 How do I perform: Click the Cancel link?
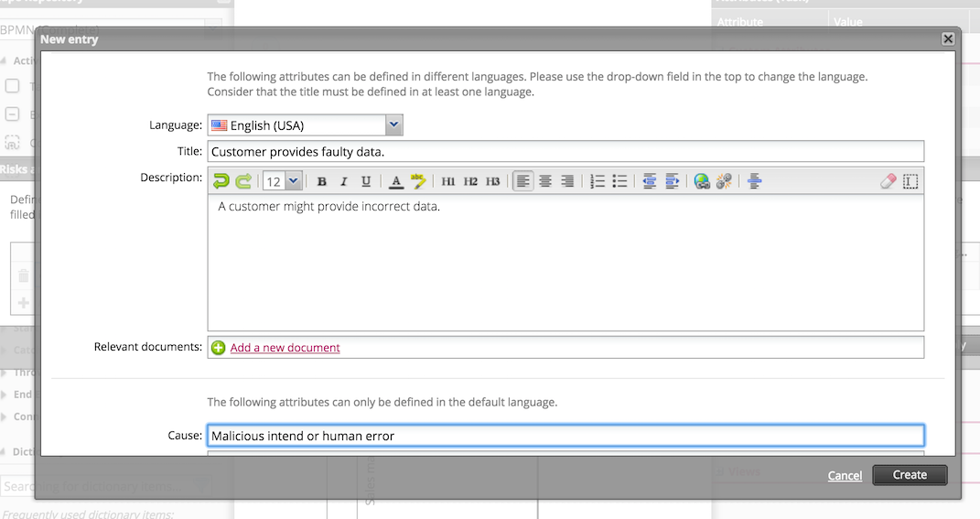point(845,475)
